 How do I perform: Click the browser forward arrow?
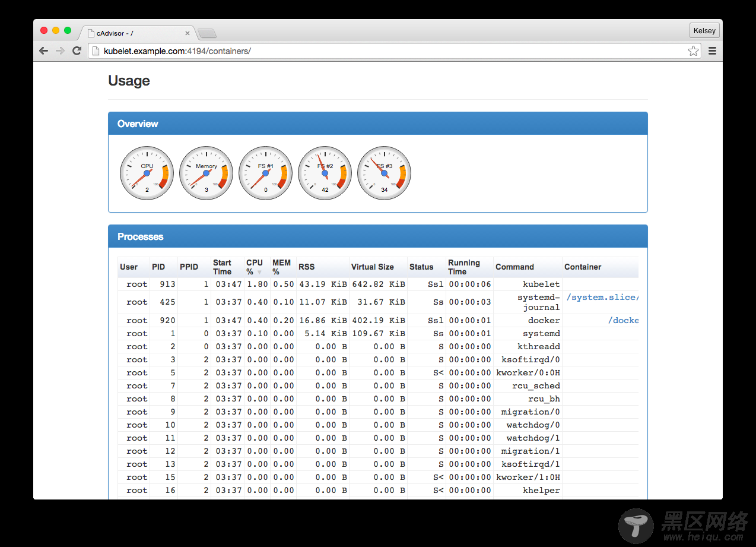pos(60,51)
